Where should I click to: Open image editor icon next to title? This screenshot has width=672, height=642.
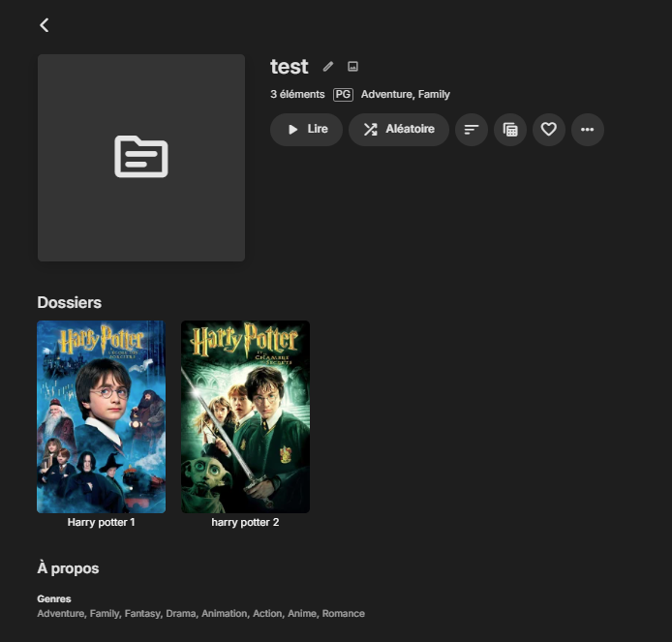tap(352, 67)
